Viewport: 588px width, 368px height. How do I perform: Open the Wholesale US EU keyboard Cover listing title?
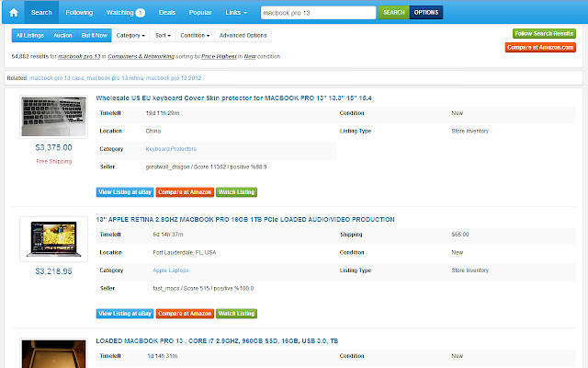pos(233,98)
